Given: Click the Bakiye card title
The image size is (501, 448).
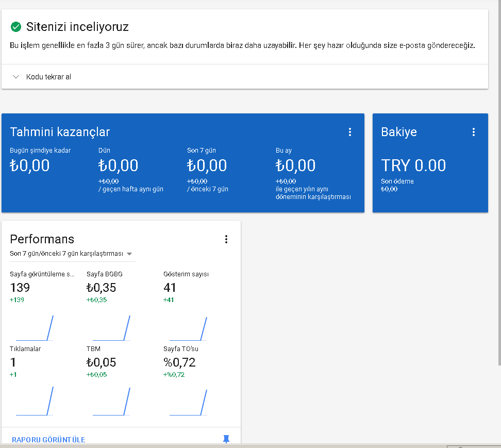Looking at the screenshot, I should click(399, 132).
